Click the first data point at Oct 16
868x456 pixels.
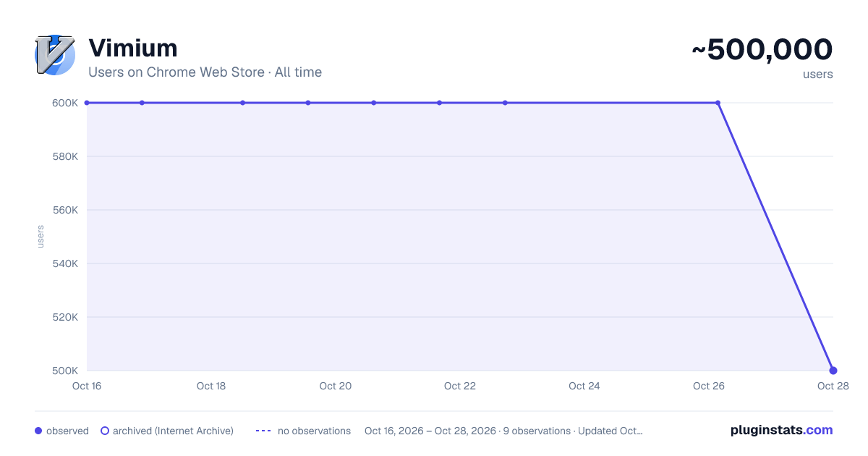[87, 103]
